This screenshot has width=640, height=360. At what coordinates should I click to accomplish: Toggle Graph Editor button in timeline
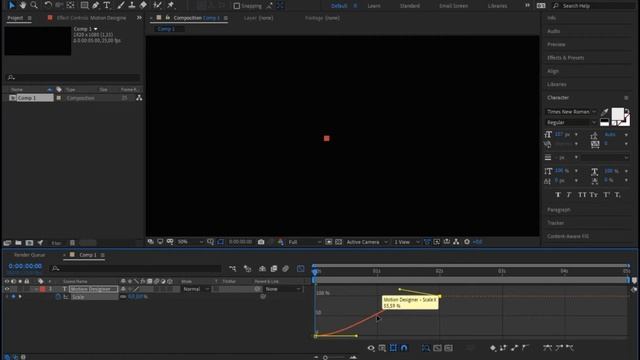point(300,269)
